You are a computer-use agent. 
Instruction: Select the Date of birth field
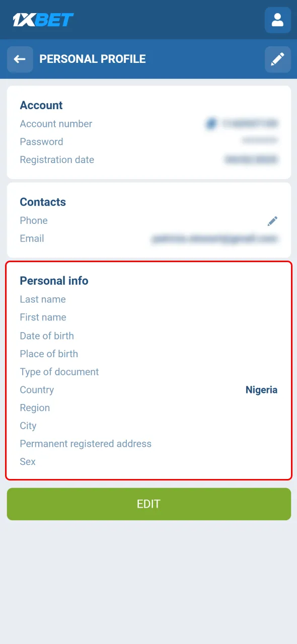[x=47, y=336]
